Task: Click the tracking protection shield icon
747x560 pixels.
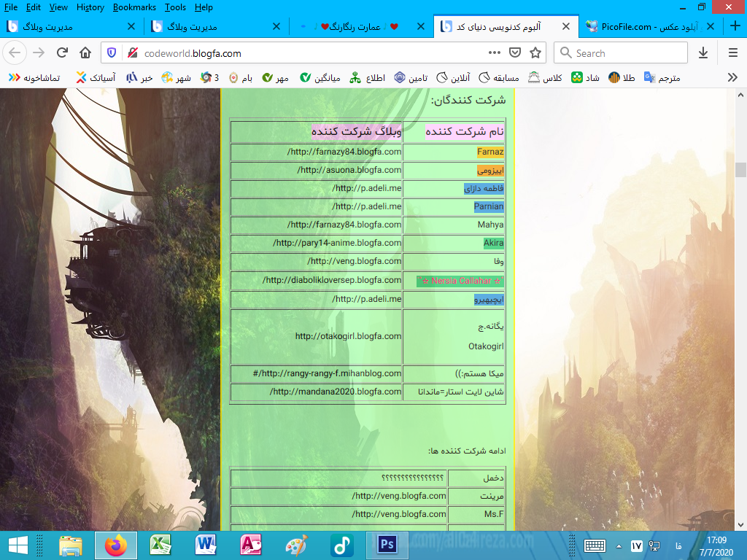Action: 112,53
